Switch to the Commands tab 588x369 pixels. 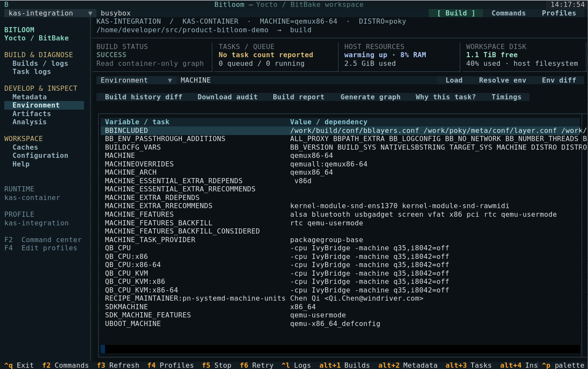[508, 13]
